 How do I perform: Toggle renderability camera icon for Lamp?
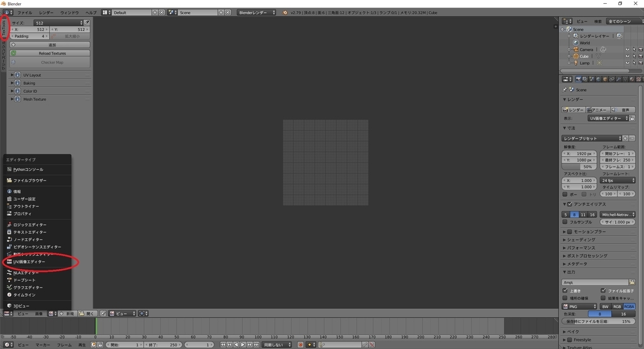tap(640, 63)
